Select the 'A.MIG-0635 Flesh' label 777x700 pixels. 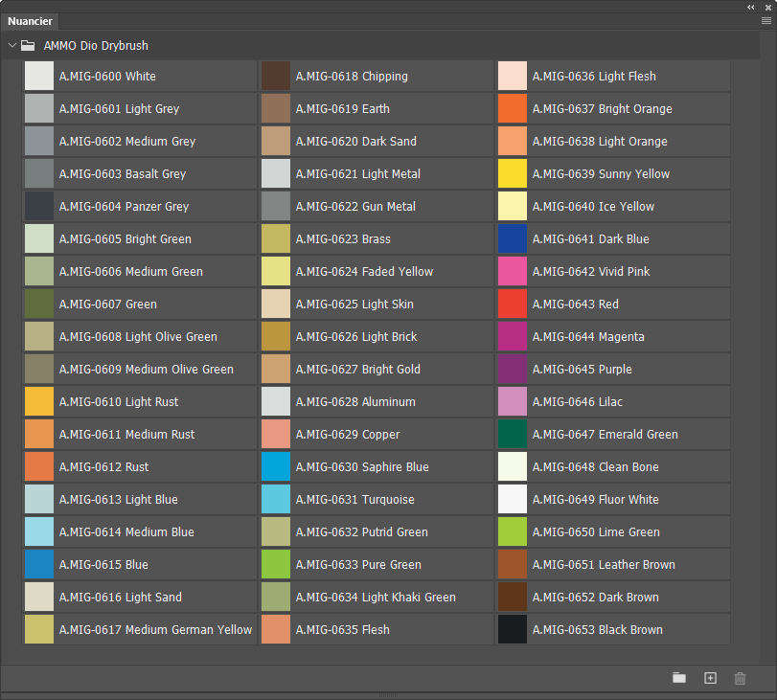tap(342, 630)
